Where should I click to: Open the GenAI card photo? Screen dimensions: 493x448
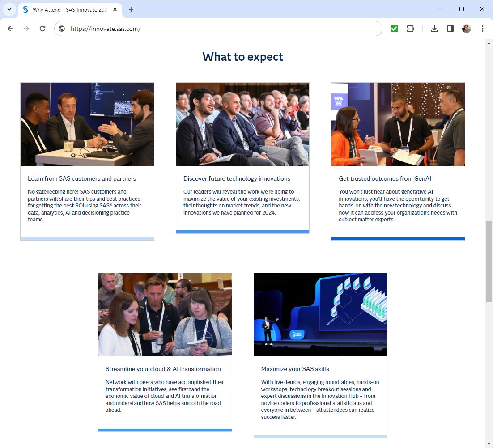[398, 124]
